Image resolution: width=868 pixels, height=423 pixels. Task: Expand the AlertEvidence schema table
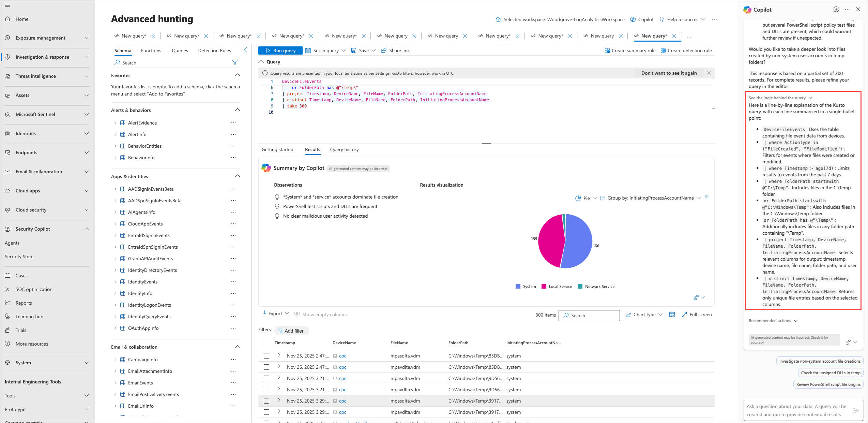click(x=115, y=123)
